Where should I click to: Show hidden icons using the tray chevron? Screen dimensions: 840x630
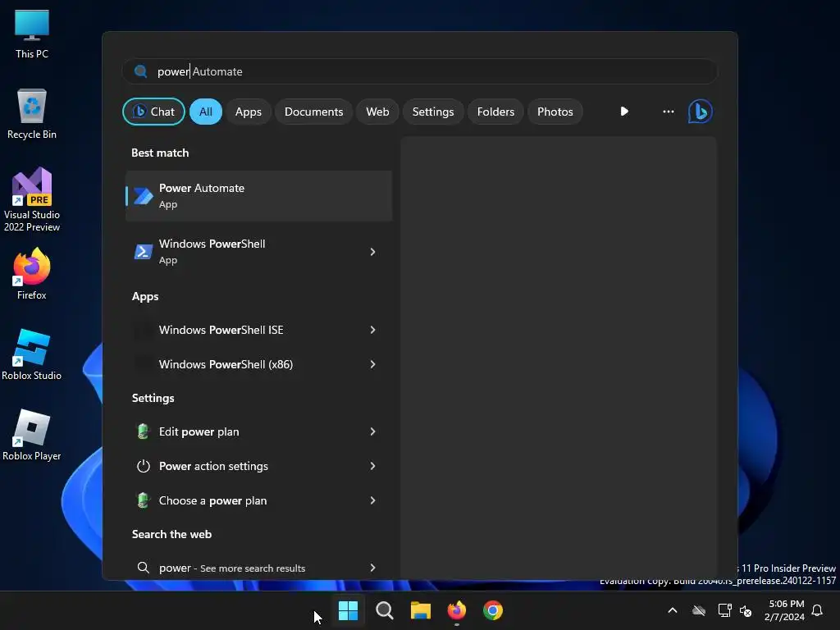click(673, 610)
